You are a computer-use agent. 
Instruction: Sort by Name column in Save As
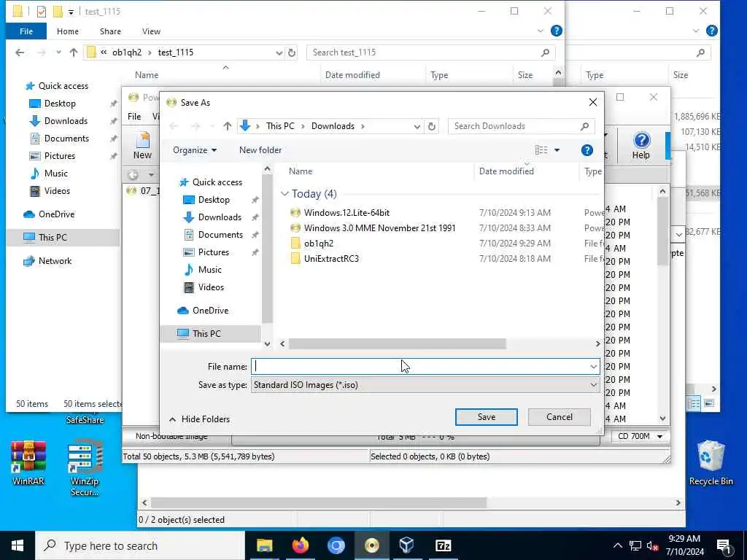[300, 171]
